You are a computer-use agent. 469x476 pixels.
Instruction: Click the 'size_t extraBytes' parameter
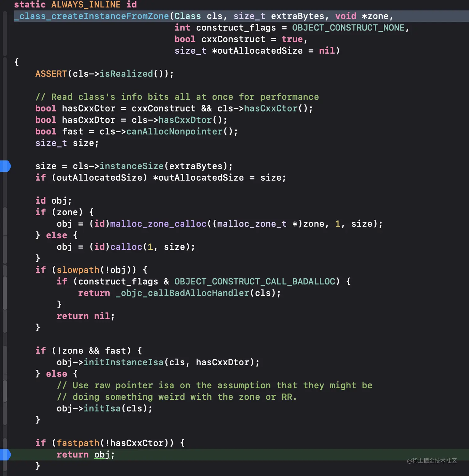point(279,16)
